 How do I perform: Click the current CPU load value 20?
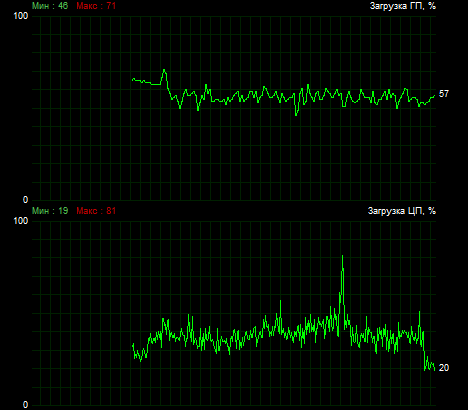point(444,368)
